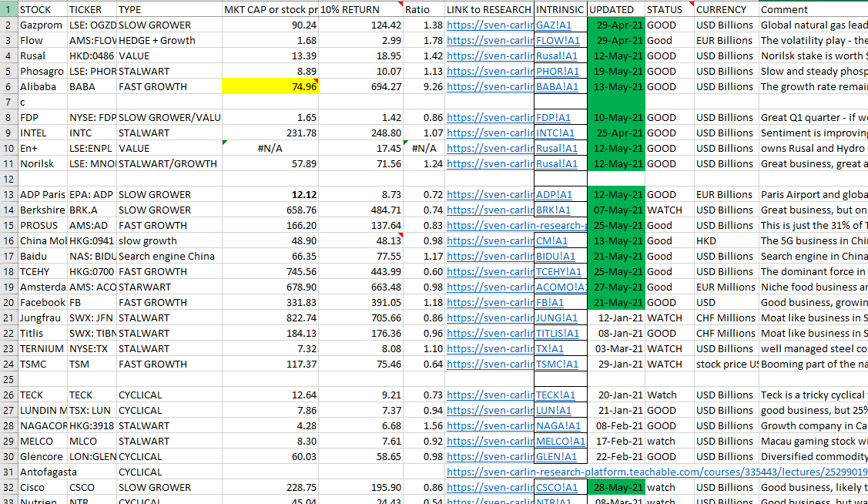
Task: Select the 10% RETURN header cell
Action: [x=361, y=9]
